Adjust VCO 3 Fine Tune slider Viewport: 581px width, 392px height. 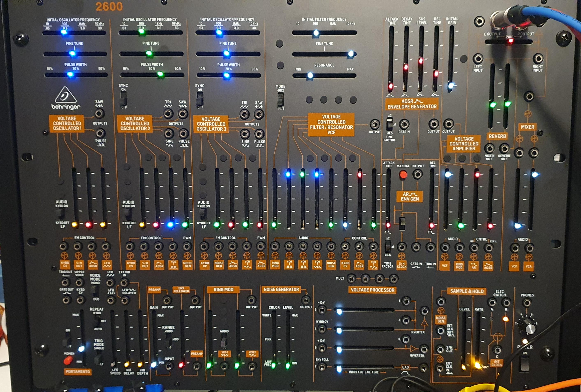tap(226, 53)
